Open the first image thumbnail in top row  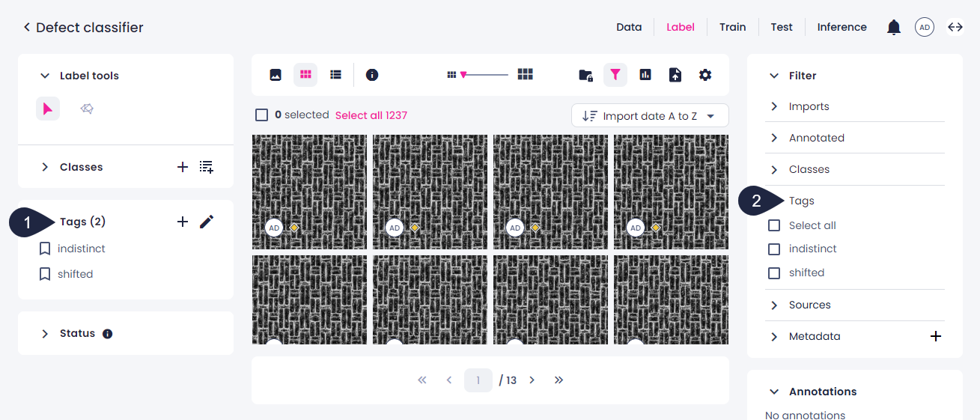[x=309, y=192]
